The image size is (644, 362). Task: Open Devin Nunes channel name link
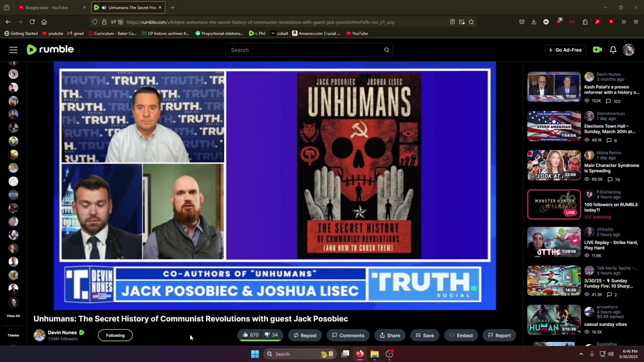62,332
